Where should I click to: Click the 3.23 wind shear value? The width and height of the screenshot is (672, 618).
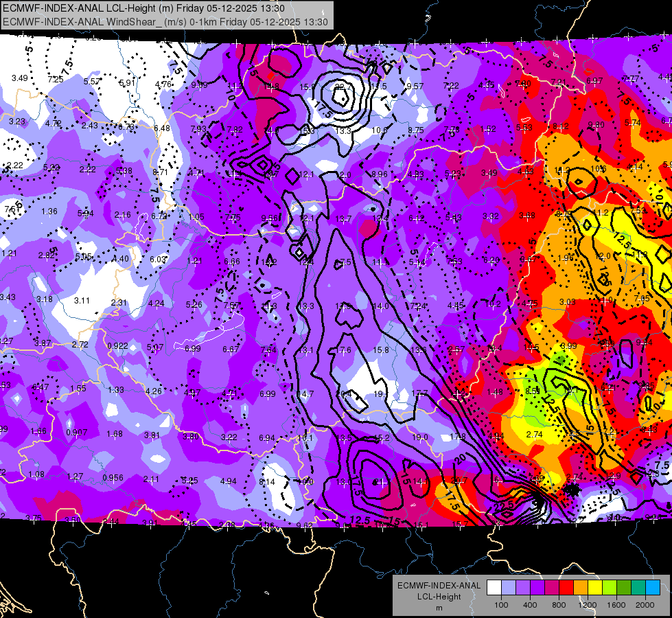pyautogui.click(x=17, y=122)
